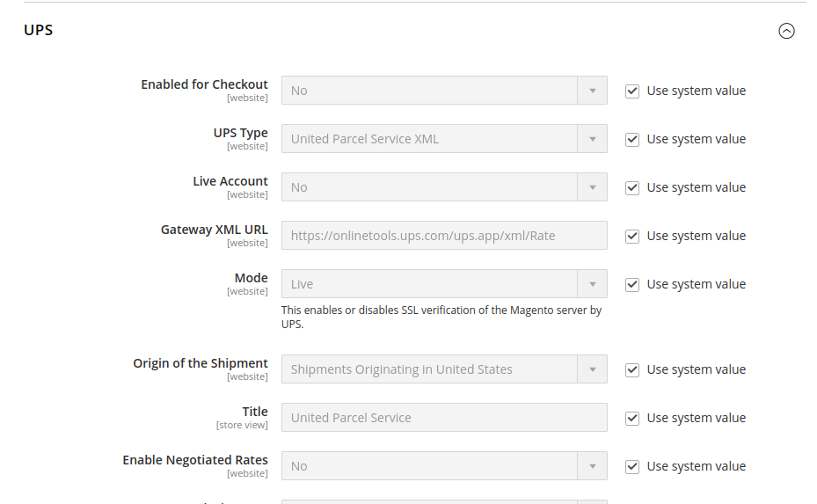This screenshot has height=504, width=817.
Task: Click the Gateway XML URL label
Action: point(215,230)
